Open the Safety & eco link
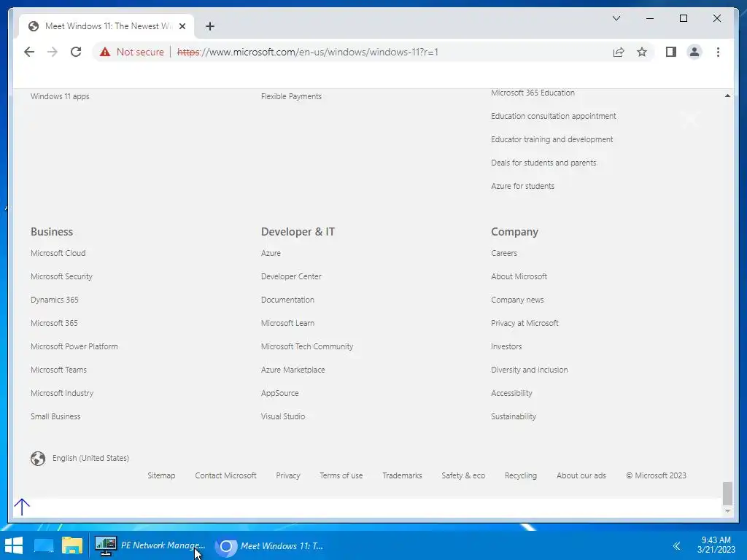This screenshot has height=560, width=747. click(463, 475)
